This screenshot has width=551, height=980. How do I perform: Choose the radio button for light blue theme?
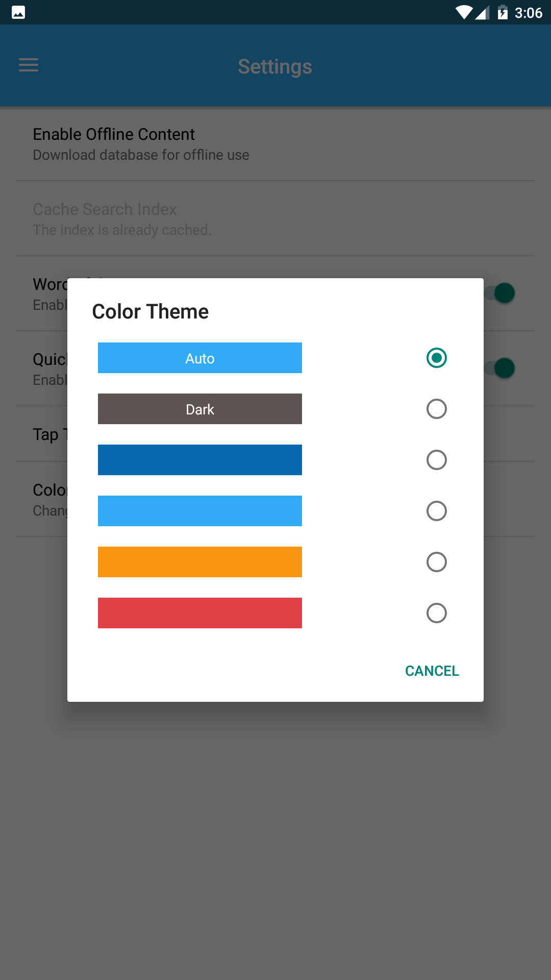437,511
